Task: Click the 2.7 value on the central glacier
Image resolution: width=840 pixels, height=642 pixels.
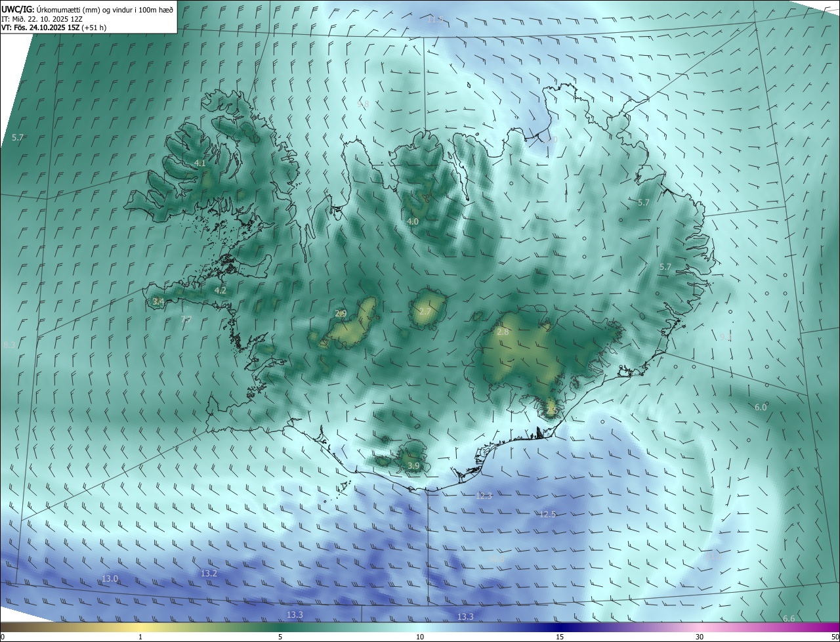Action: [425, 311]
